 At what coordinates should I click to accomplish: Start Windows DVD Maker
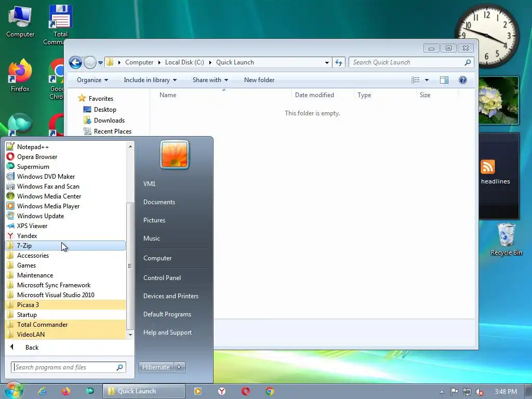(x=65, y=177)
